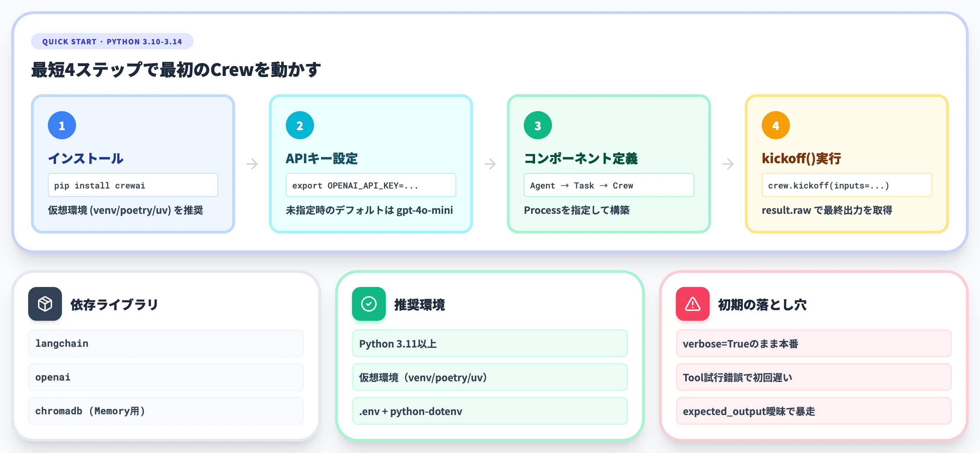The image size is (980, 453).
Task: Click the APIキー設定 step heading
Action: 322,159
